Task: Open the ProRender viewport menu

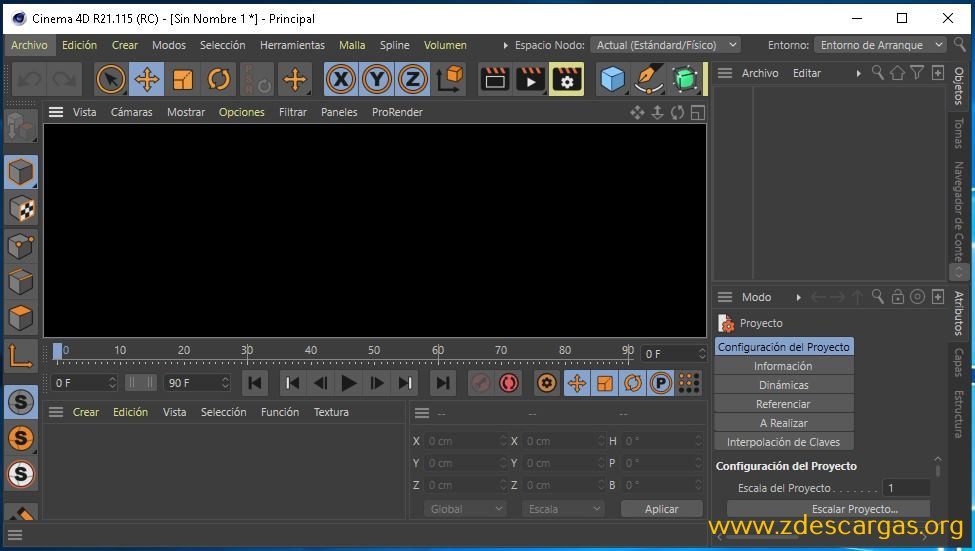Action: coord(397,113)
